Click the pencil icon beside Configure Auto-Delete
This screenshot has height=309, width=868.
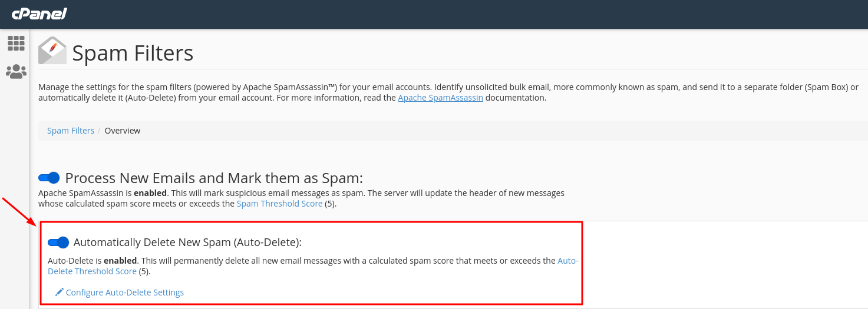coord(60,292)
